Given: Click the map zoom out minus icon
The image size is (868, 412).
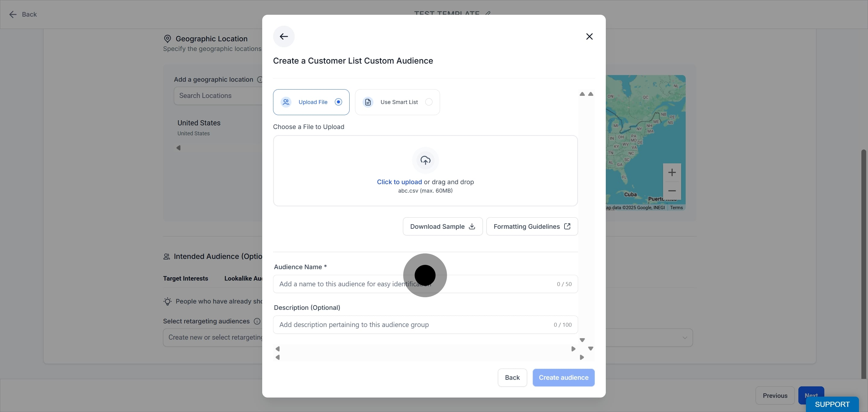Looking at the screenshot, I should 672,191.
